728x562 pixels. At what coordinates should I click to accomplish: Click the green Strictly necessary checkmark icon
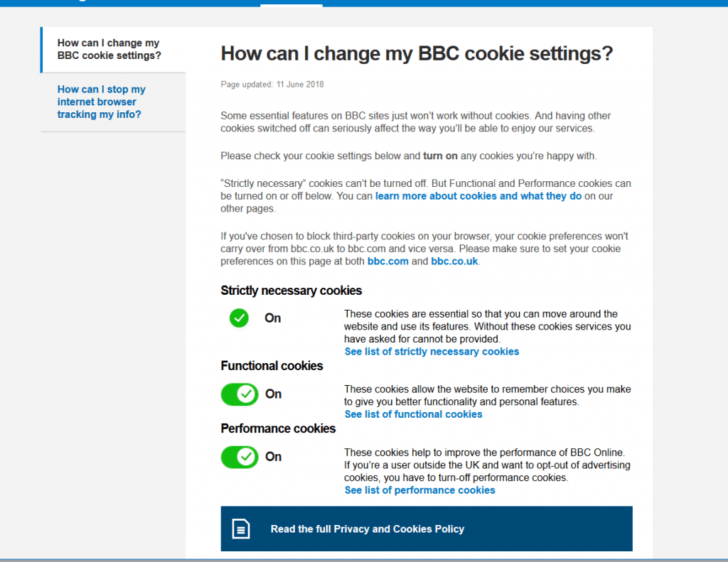point(239,318)
